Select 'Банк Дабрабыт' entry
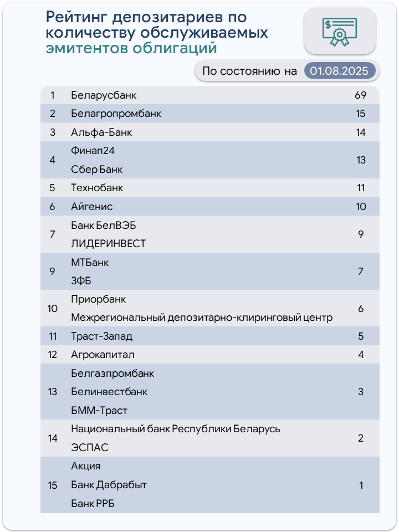 109,485
